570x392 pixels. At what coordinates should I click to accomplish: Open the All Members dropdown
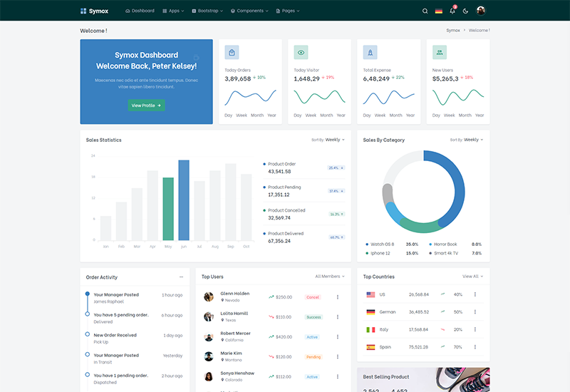pos(330,277)
